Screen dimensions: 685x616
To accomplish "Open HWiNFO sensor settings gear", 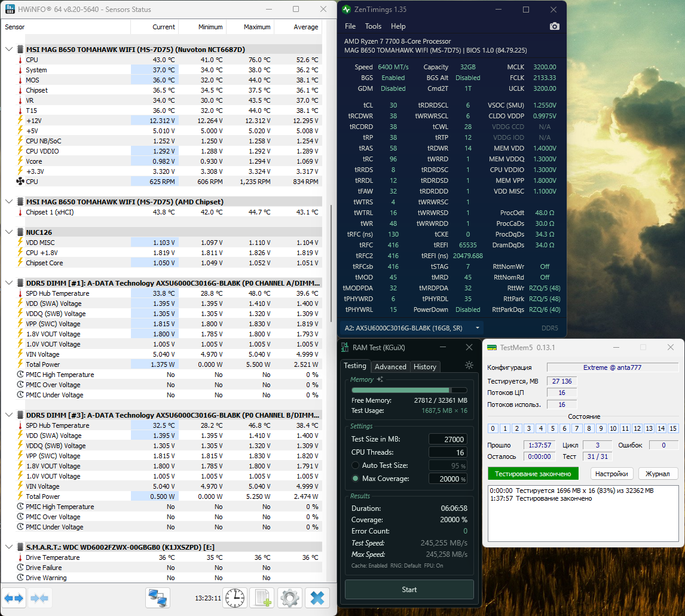I will click(290, 598).
